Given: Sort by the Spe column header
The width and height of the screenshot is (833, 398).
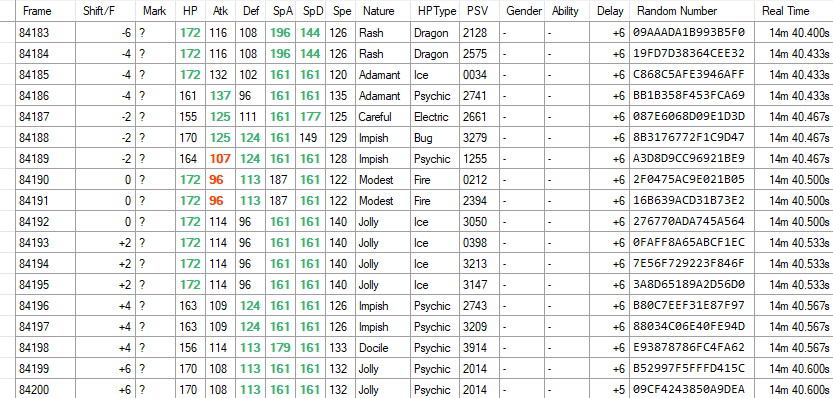Looking at the screenshot, I should tap(341, 11).
